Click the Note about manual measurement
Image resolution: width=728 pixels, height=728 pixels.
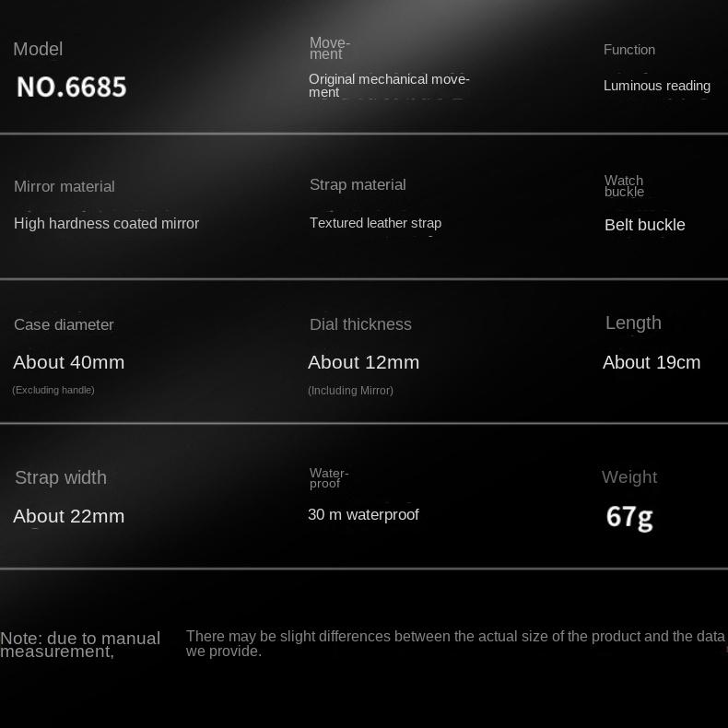click(x=80, y=644)
